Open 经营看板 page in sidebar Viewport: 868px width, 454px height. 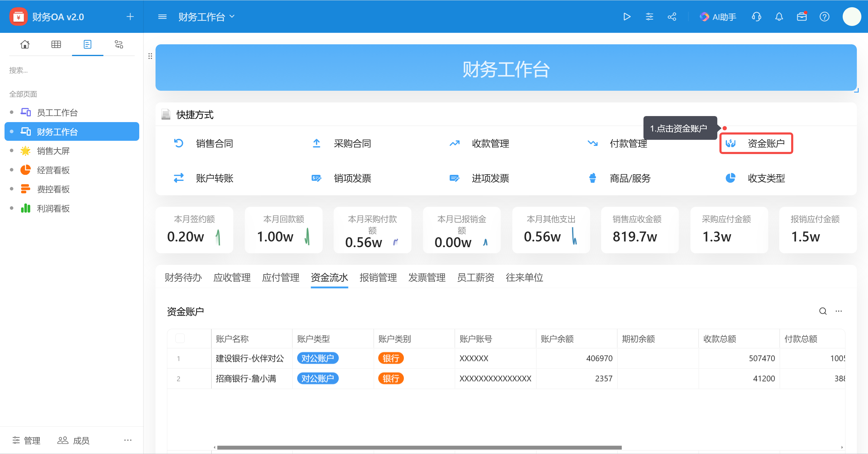[x=72, y=170]
